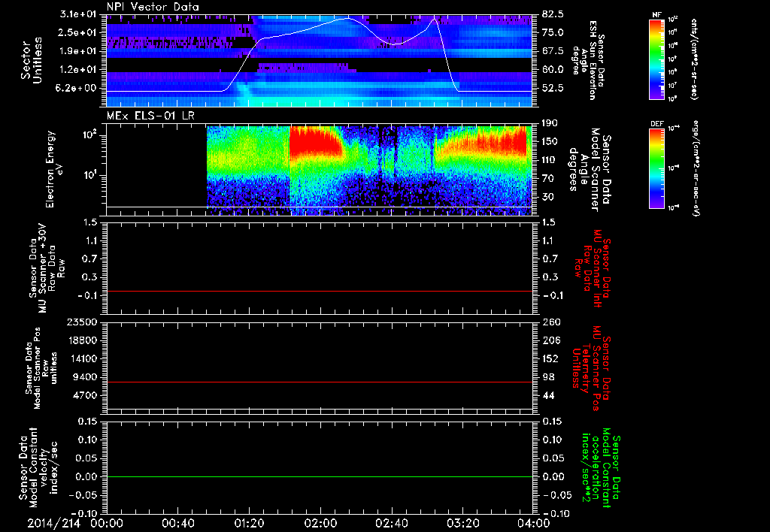
Task: Click the '00:00' time tick label
Action: pyautogui.click(x=107, y=523)
